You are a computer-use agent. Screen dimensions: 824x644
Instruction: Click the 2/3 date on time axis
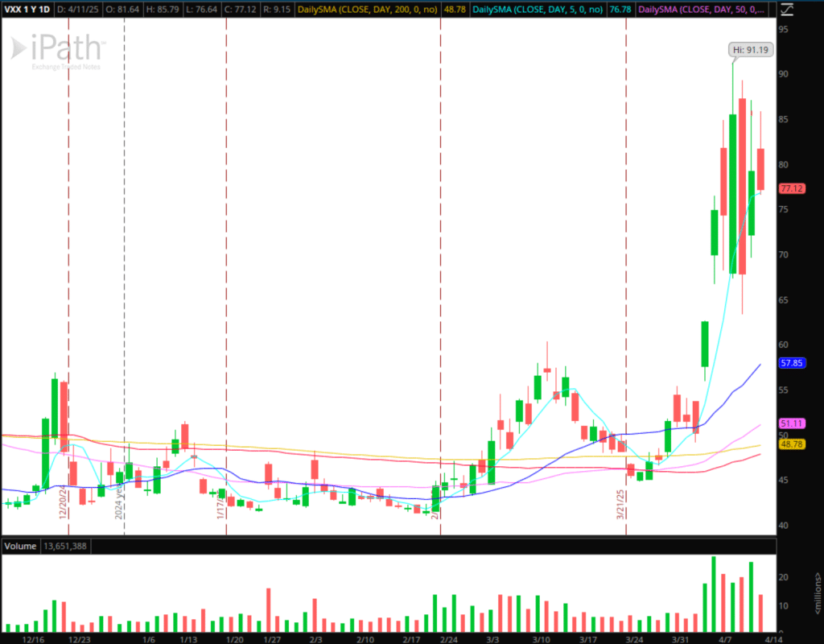[x=315, y=639]
